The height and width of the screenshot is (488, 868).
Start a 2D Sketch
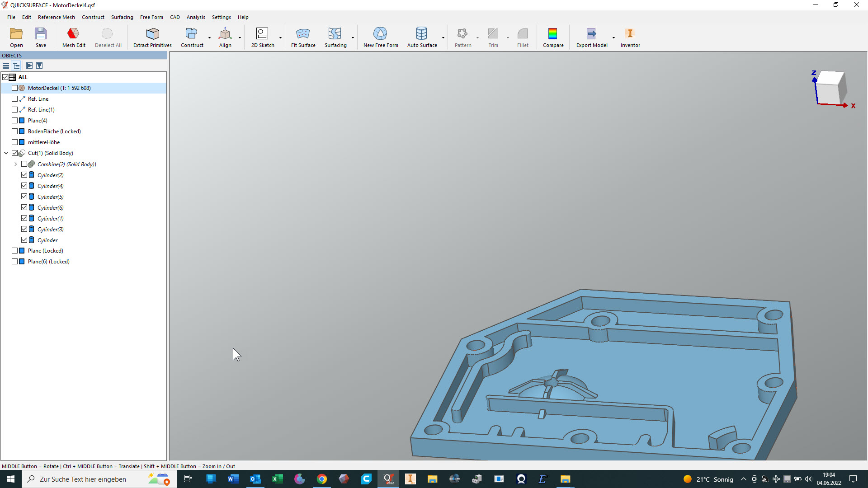(x=262, y=37)
